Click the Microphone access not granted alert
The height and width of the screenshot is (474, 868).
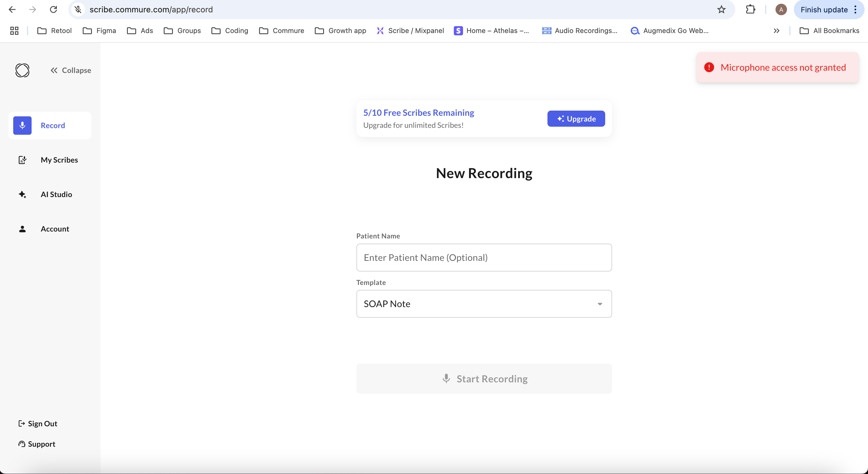coord(777,68)
